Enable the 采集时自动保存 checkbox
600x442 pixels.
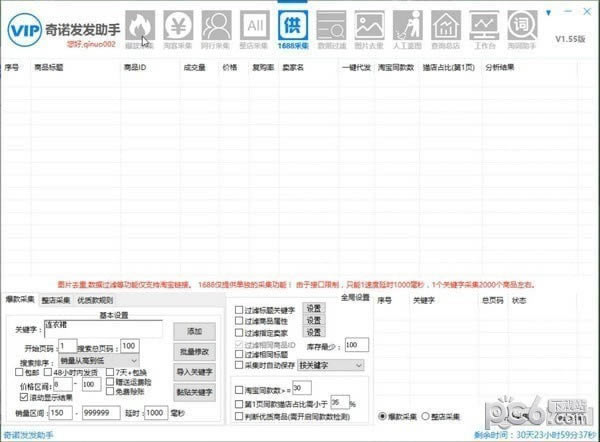point(239,365)
